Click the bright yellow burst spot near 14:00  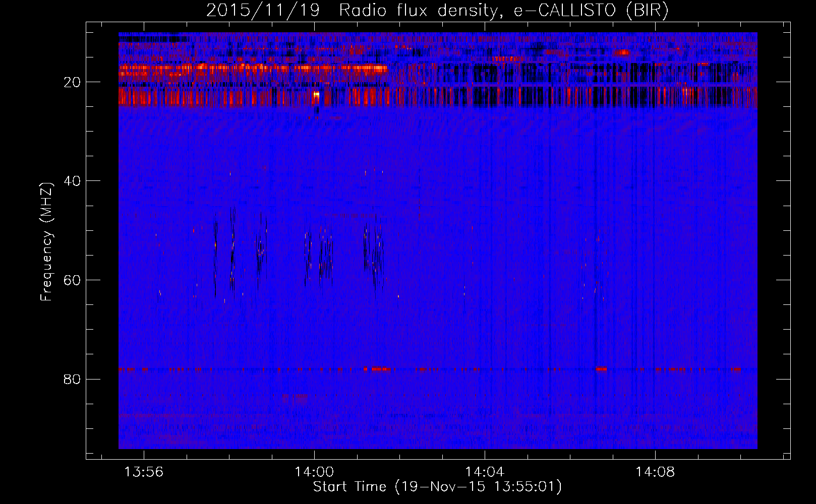pos(316,94)
